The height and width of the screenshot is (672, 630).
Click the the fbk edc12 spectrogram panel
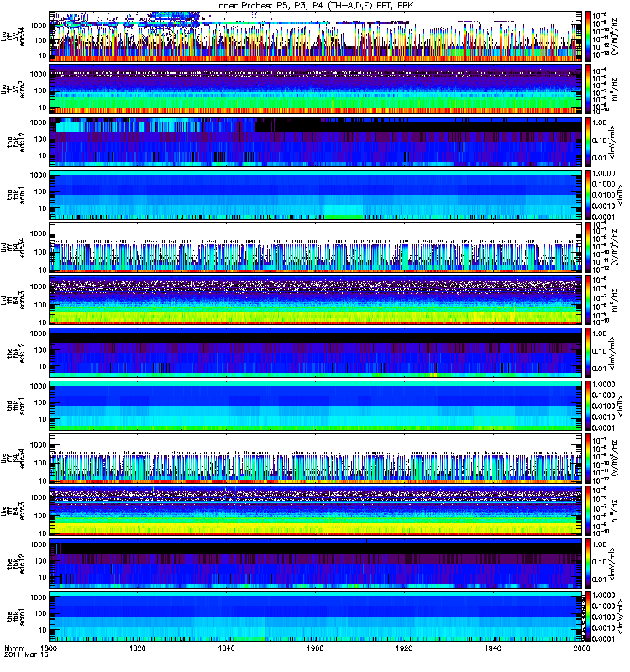(x=316, y=564)
